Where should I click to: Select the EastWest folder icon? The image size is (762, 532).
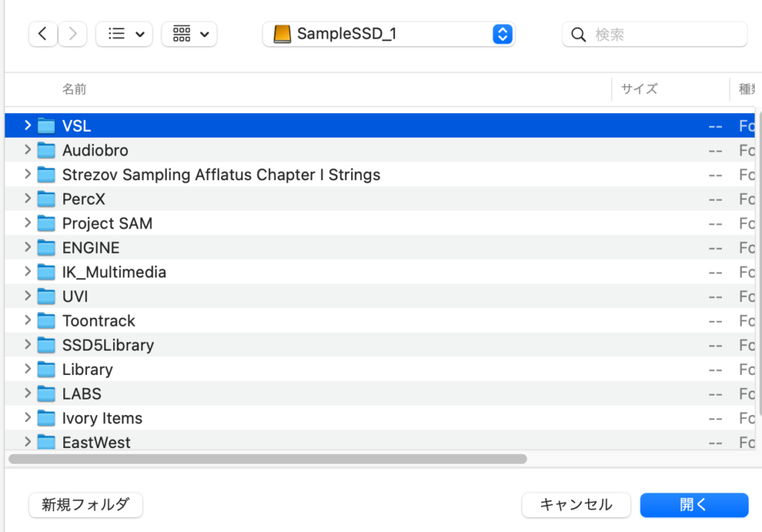pyautogui.click(x=46, y=442)
